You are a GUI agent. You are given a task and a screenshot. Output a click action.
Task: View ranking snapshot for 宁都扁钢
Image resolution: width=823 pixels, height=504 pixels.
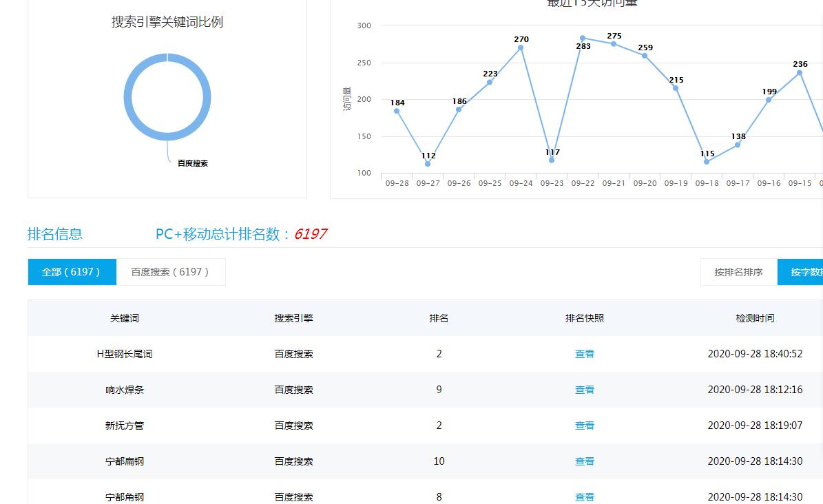tap(584, 461)
